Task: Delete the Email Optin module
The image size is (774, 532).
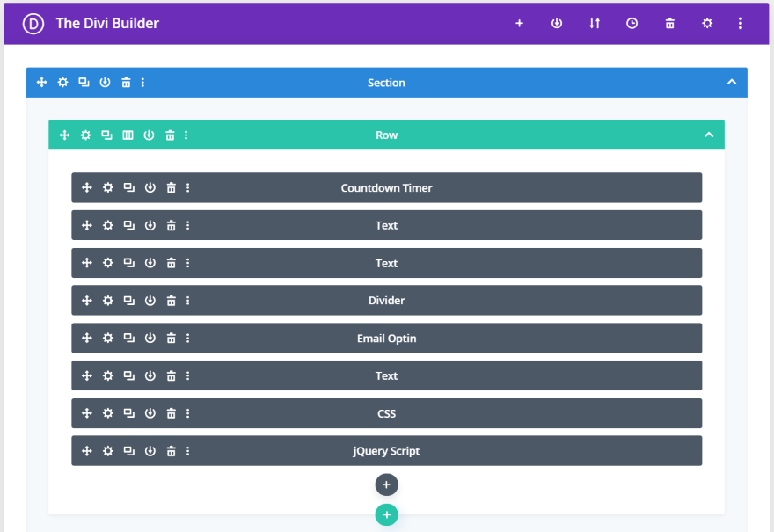Action: pyautogui.click(x=172, y=338)
